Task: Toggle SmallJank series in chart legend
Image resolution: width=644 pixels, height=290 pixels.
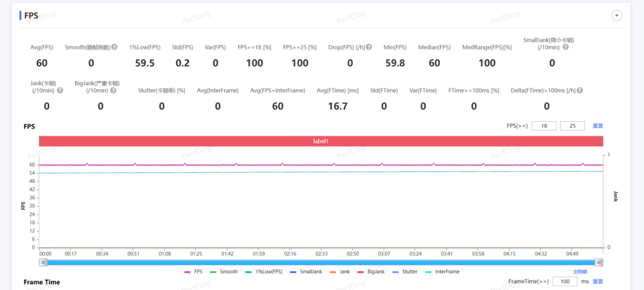Action: (306, 271)
